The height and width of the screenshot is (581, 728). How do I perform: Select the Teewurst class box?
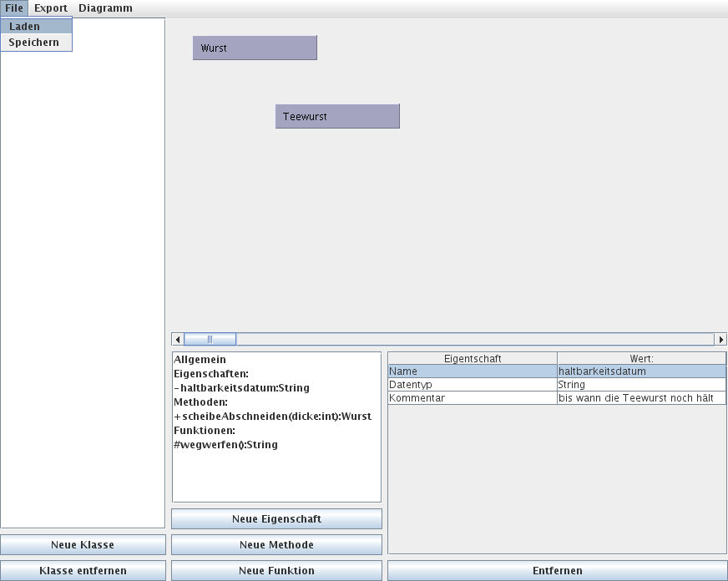(x=337, y=117)
